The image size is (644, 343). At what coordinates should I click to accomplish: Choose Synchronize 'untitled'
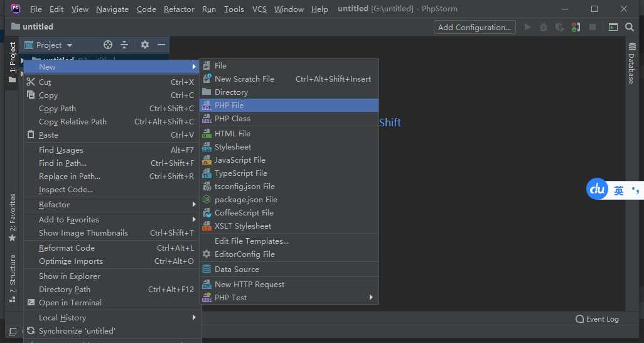111,330
